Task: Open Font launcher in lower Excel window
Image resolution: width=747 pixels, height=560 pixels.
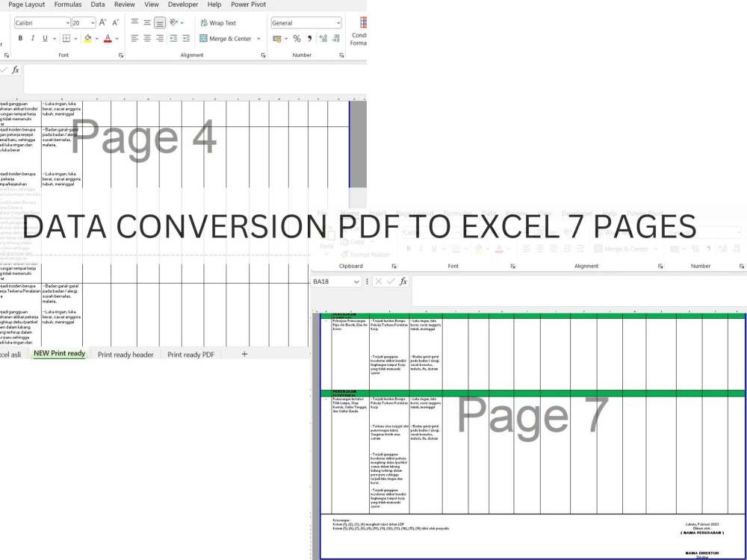Action: [x=512, y=267]
